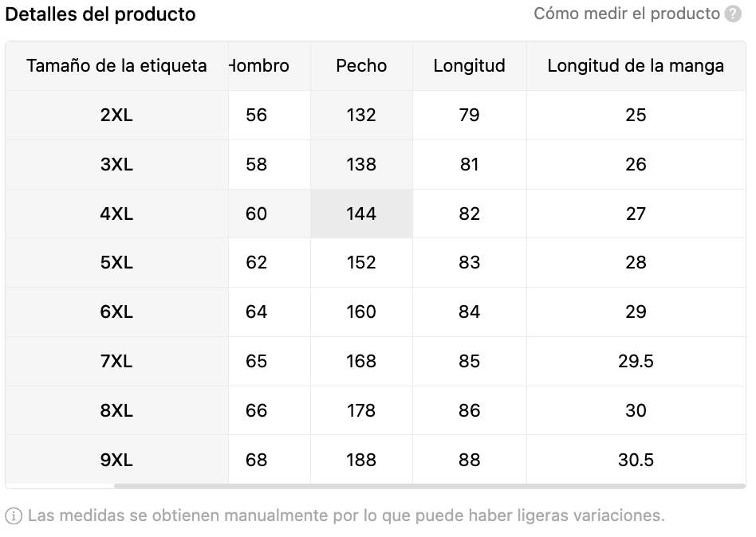Select the 2XL size row label
This screenshot has height=537, width=756.
(116, 115)
